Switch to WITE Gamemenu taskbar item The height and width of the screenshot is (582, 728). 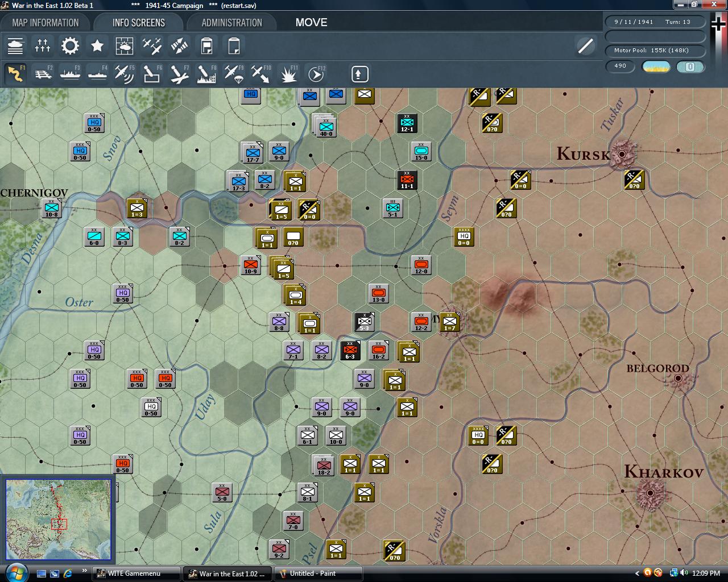click(x=137, y=573)
